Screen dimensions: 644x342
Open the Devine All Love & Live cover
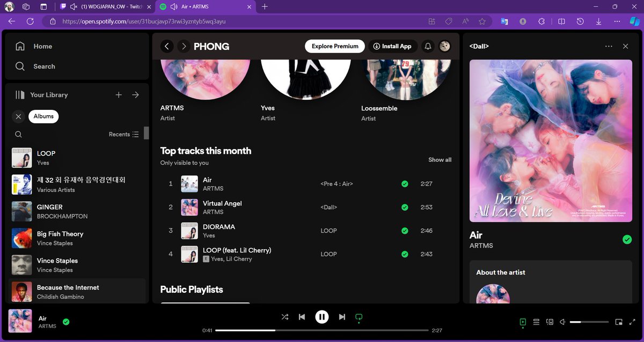(x=551, y=140)
